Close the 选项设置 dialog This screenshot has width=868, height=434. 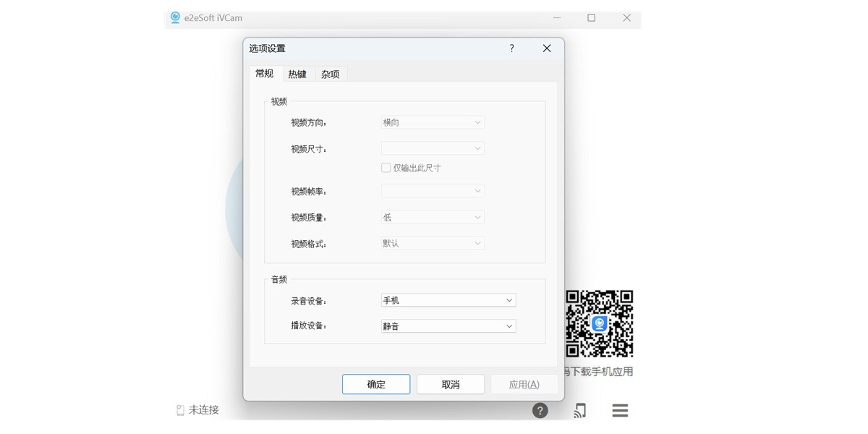tap(547, 48)
